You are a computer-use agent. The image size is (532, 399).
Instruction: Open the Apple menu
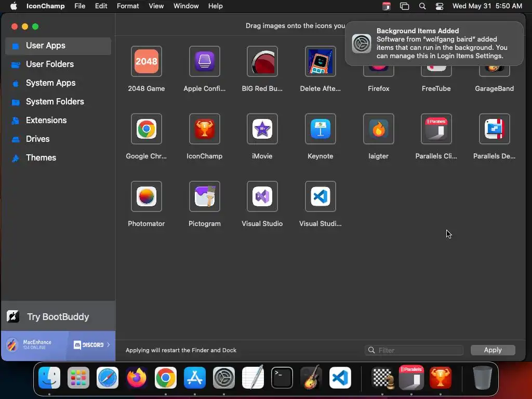tap(14, 6)
